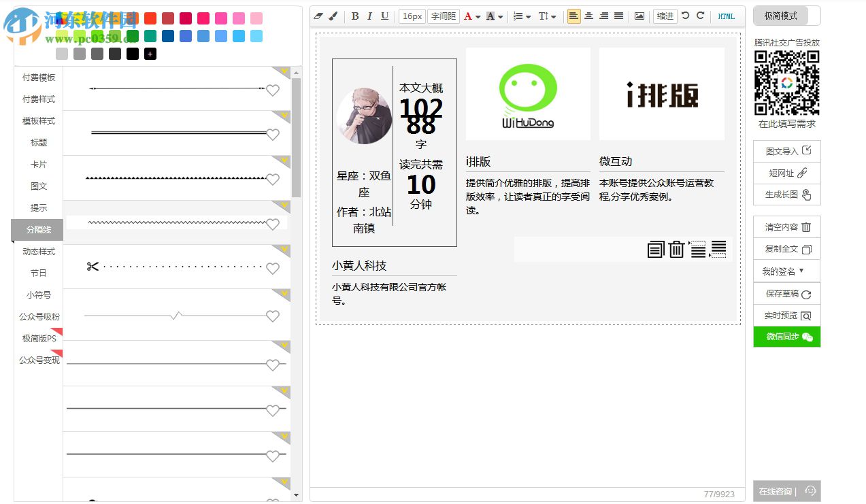866x504 pixels.
Task: Center-align text with the toolbar icon
Action: tap(588, 16)
